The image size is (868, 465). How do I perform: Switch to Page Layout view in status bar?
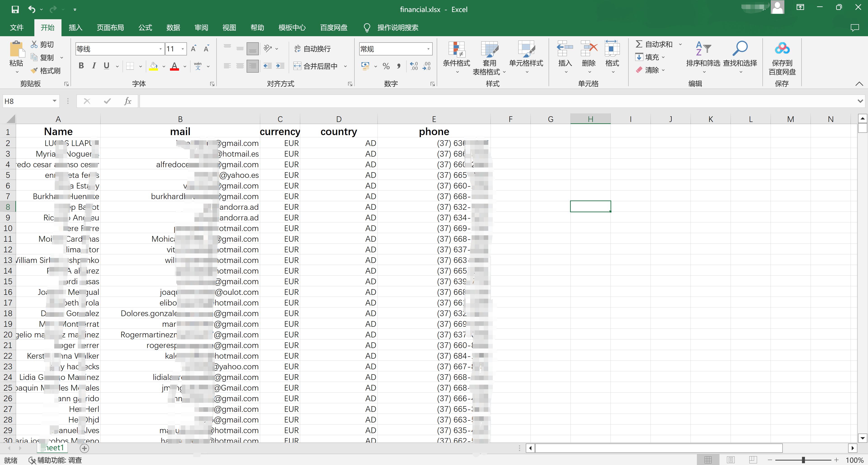click(x=731, y=460)
